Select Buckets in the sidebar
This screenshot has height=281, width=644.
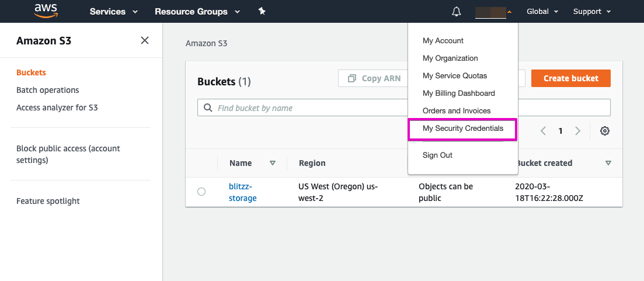coord(31,72)
